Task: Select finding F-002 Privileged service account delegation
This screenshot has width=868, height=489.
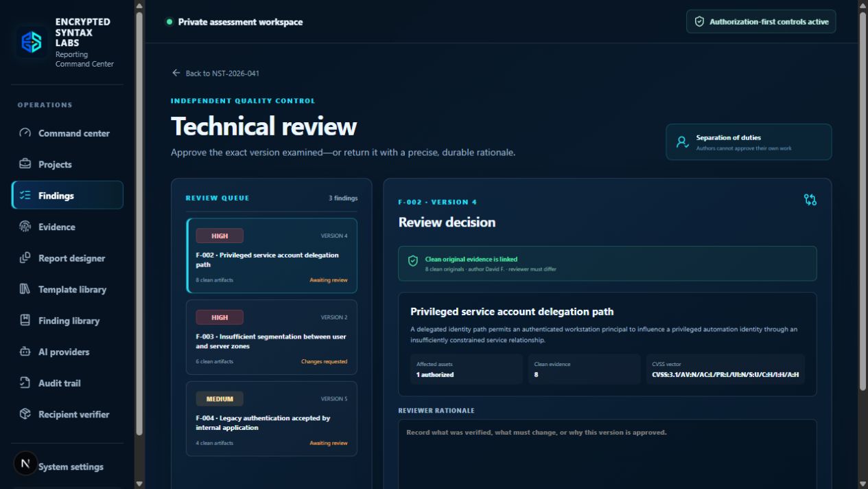Action: [272, 255]
